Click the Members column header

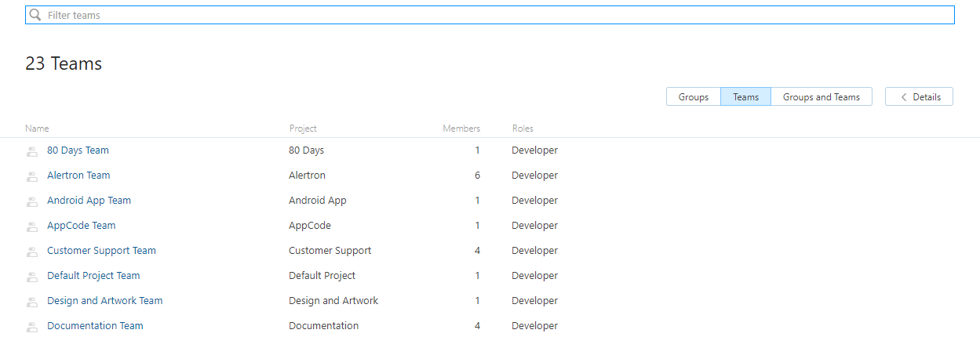(x=461, y=129)
